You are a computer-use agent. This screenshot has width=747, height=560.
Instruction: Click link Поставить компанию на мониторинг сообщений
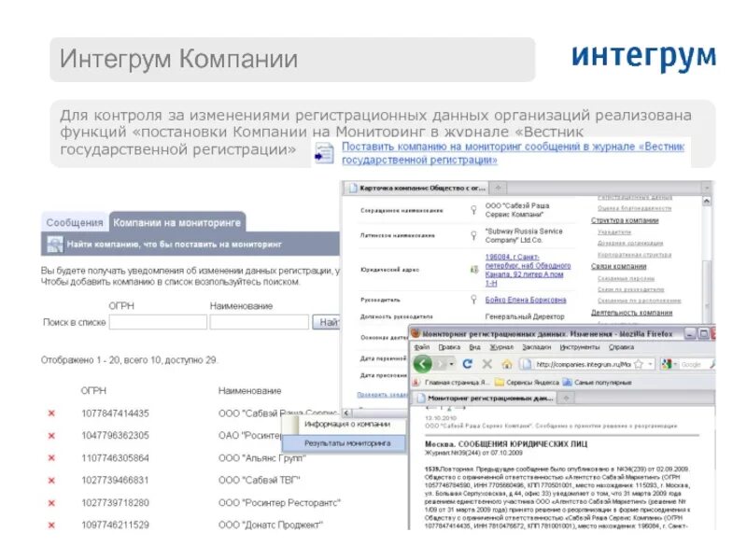pos(513,153)
